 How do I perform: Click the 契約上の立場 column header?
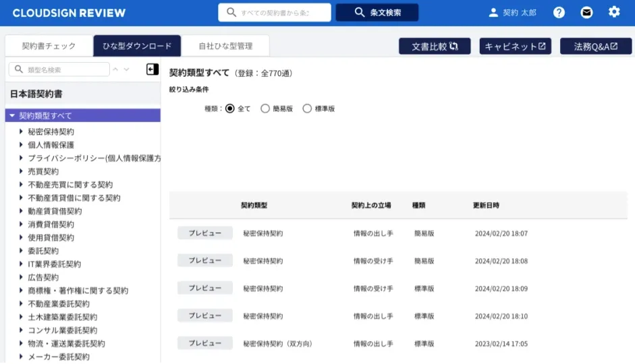tap(371, 205)
